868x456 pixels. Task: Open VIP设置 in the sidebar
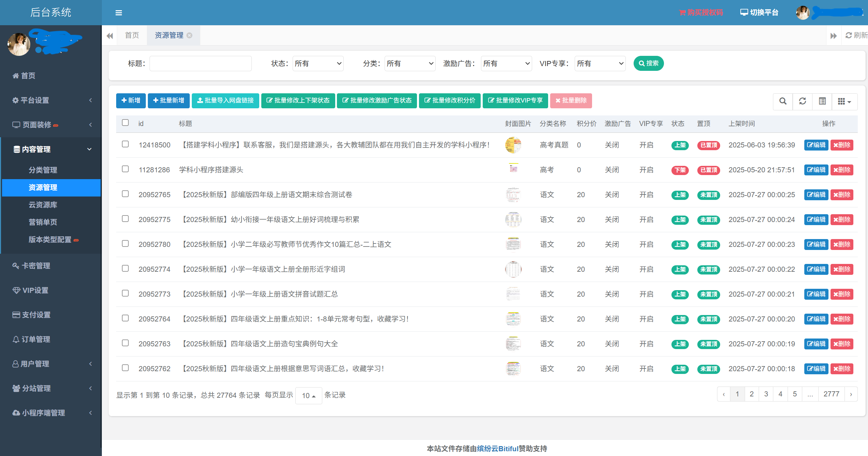click(x=35, y=290)
